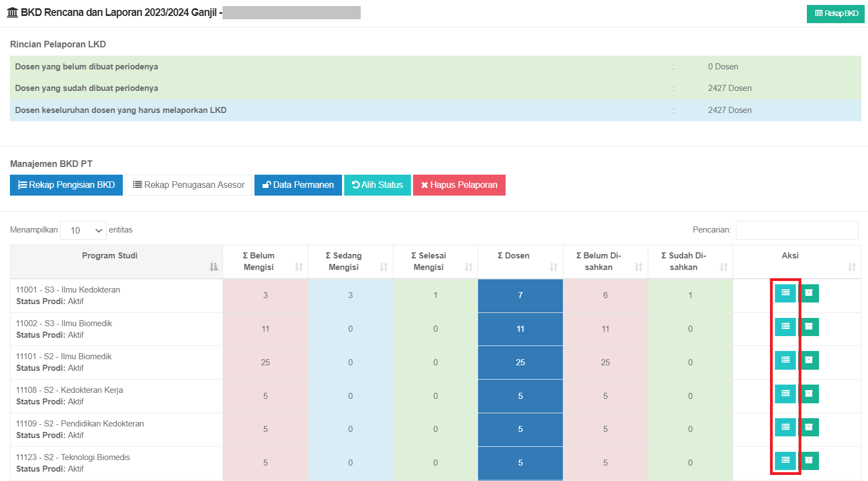Select row text 11123 - S2 - Teknologi Biomedis
This screenshot has height=481, width=868.
pos(73,457)
